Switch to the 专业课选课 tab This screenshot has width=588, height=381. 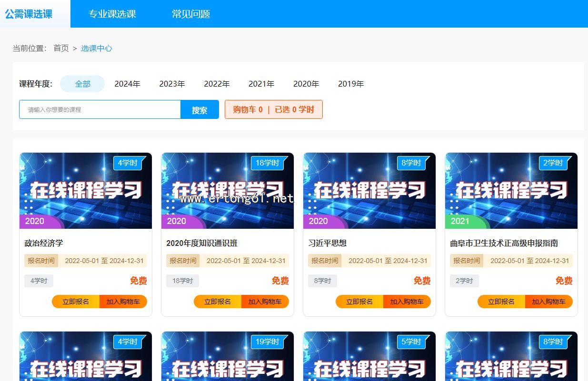click(112, 14)
